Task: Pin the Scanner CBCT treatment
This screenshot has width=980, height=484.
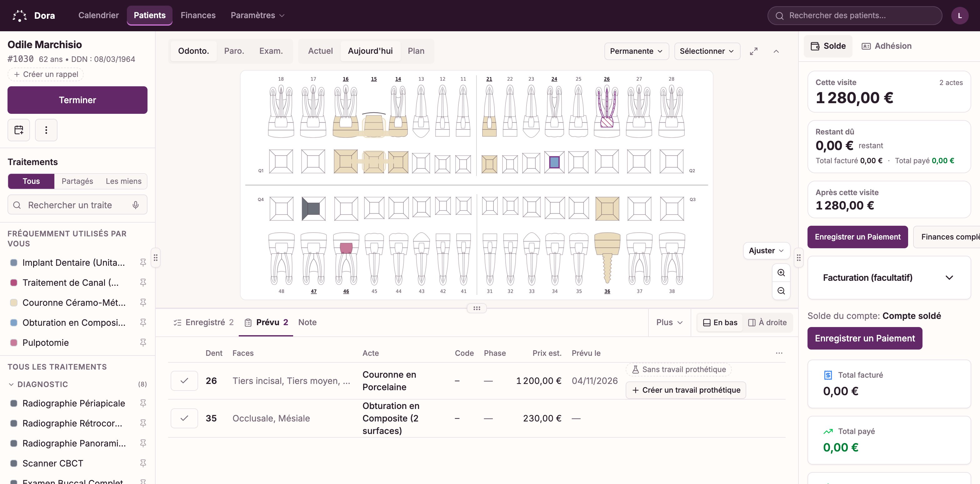Action: coord(143,463)
